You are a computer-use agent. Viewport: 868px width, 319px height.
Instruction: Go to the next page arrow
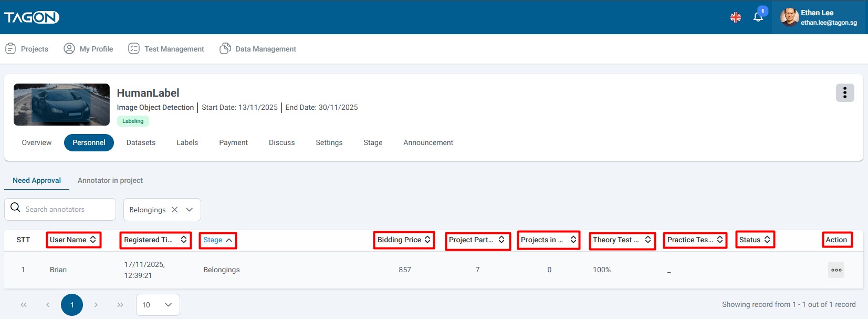pyautogui.click(x=96, y=305)
